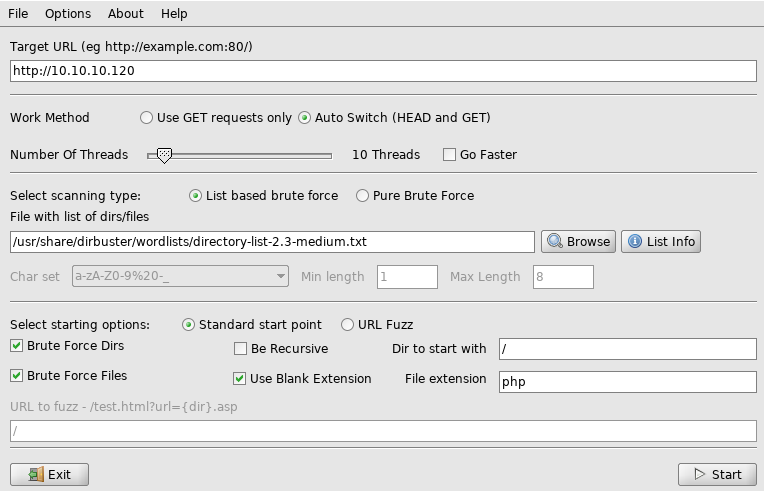The height and width of the screenshot is (491, 764).
Task: Click the Target URL input field
Action: point(383,71)
